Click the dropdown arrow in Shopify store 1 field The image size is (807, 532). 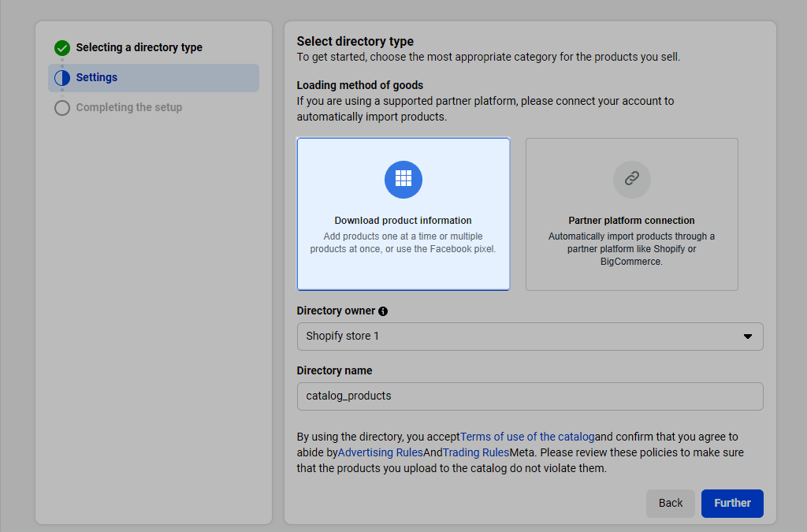[x=748, y=337]
